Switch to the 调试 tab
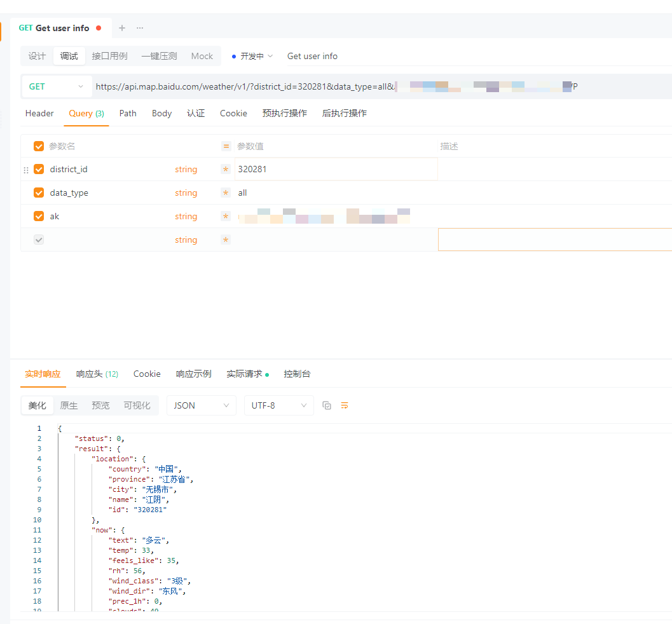 (69, 56)
